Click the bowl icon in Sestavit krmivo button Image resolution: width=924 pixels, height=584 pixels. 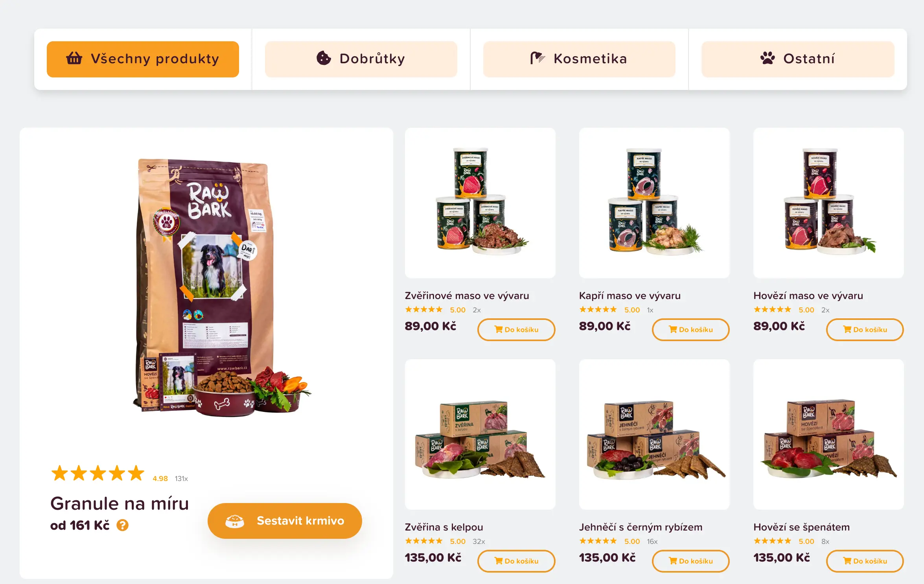235,521
